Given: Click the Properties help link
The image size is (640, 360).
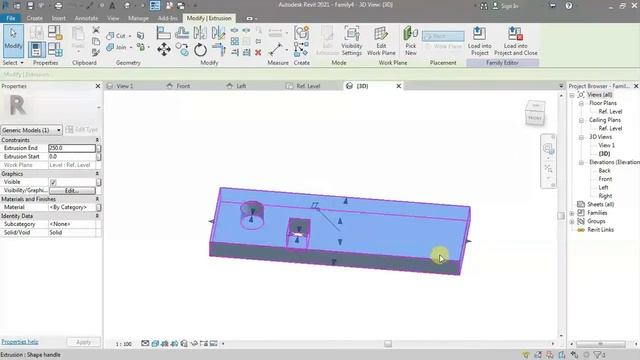Looking at the screenshot, I should point(20,342).
